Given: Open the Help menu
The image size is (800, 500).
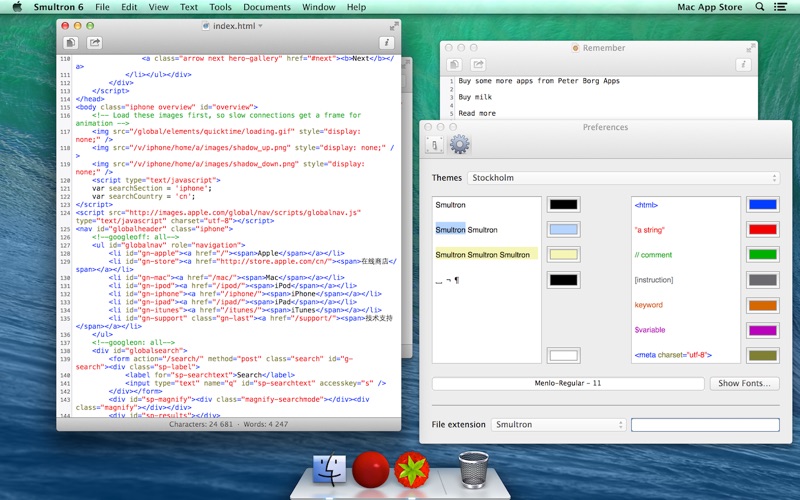Looking at the screenshot, I should point(356,7).
